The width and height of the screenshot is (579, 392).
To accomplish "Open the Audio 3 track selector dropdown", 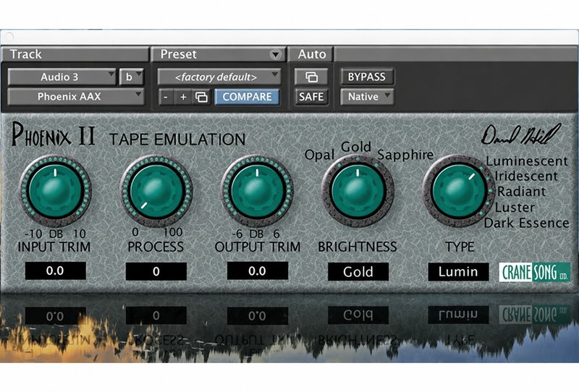I will click(62, 77).
